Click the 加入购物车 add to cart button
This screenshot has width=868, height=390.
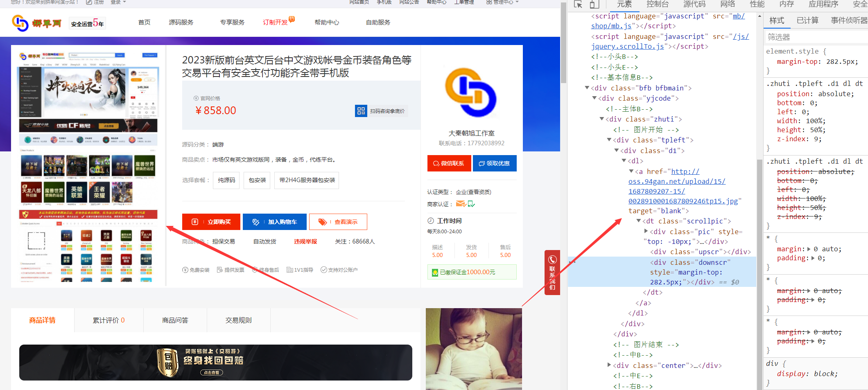tap(275, 222)
